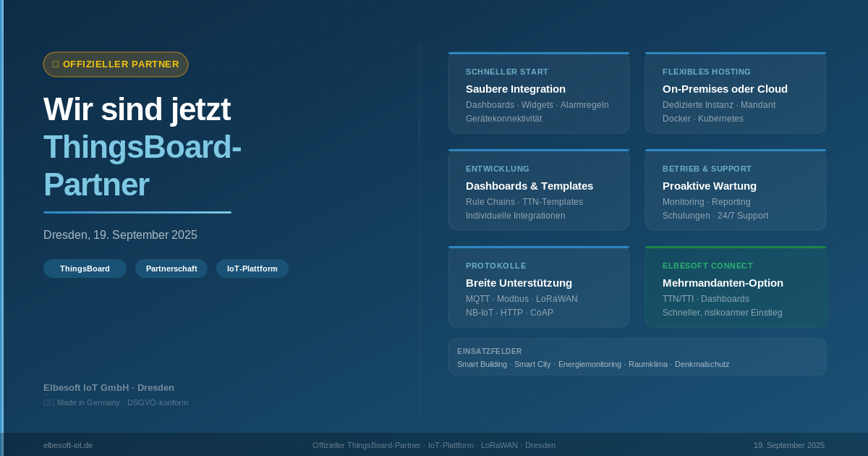Open the On-Premises oder Cloud card
The image size is (868, 456).
[x=736, y=93]
